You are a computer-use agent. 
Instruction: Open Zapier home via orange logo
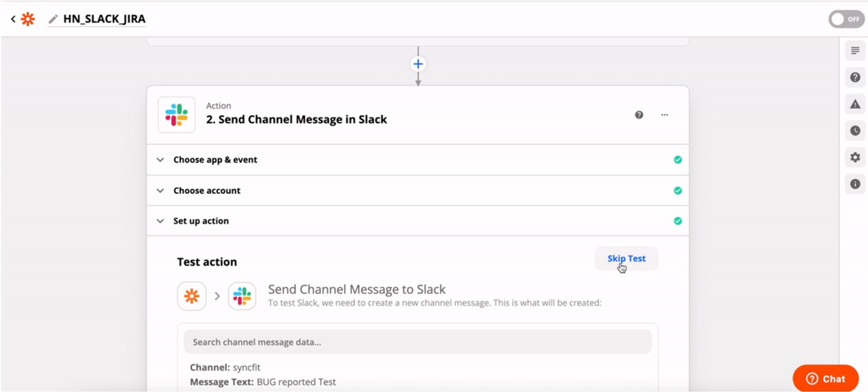(28, 19)
